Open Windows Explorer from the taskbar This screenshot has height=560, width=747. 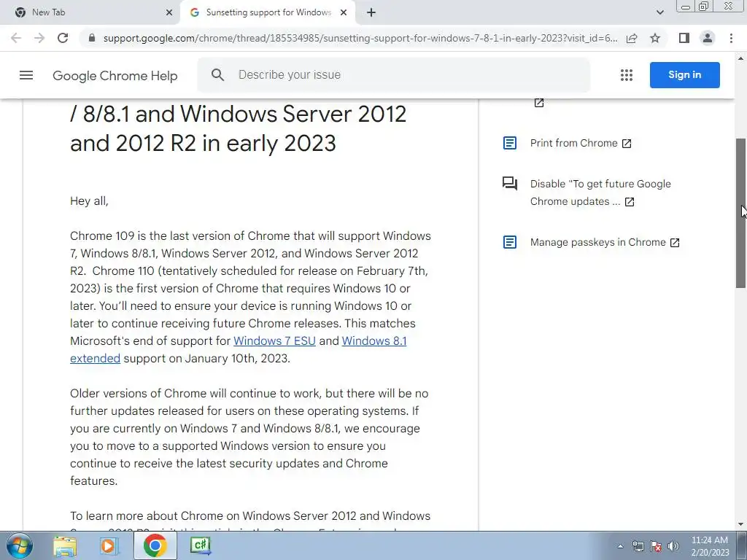pos(65,545)
